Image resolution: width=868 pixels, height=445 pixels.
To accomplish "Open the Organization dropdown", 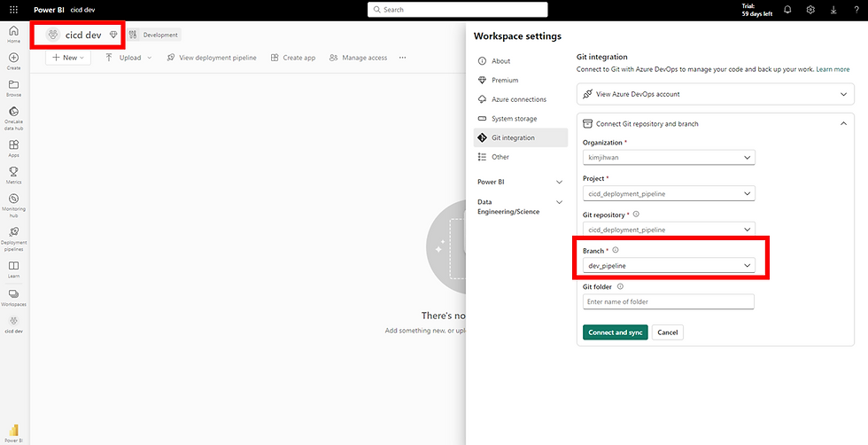I will [669, 158].
